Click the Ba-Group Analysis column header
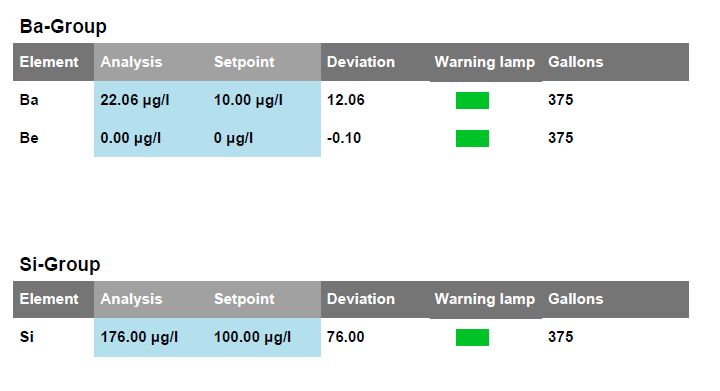 [x=131, y=62]
